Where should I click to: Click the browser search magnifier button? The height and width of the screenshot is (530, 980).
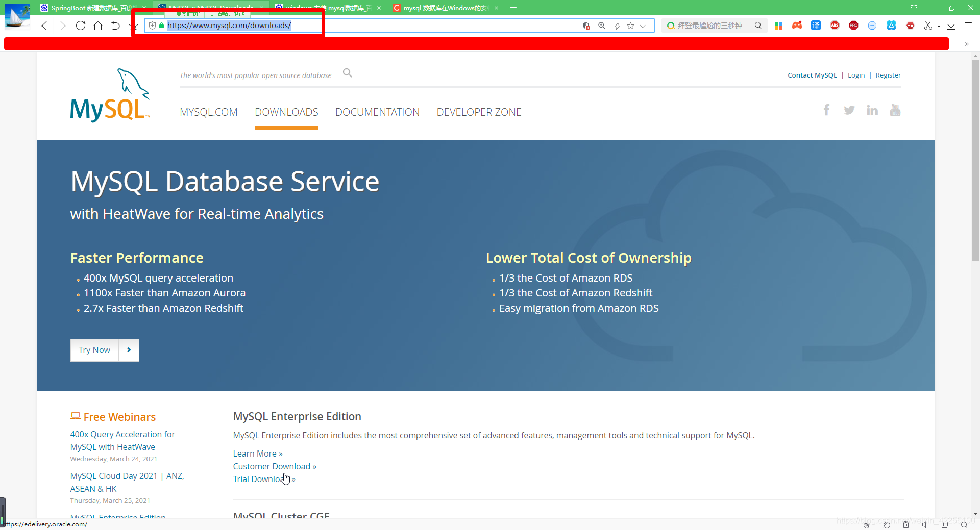pyautogui.click(x=758, y=26)
